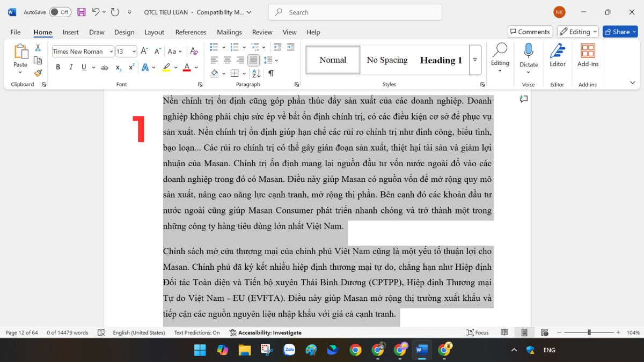This screenshot has width=644, height=362.
Task: Click the Redo repeat arrow icon
Action: (115, 12)
